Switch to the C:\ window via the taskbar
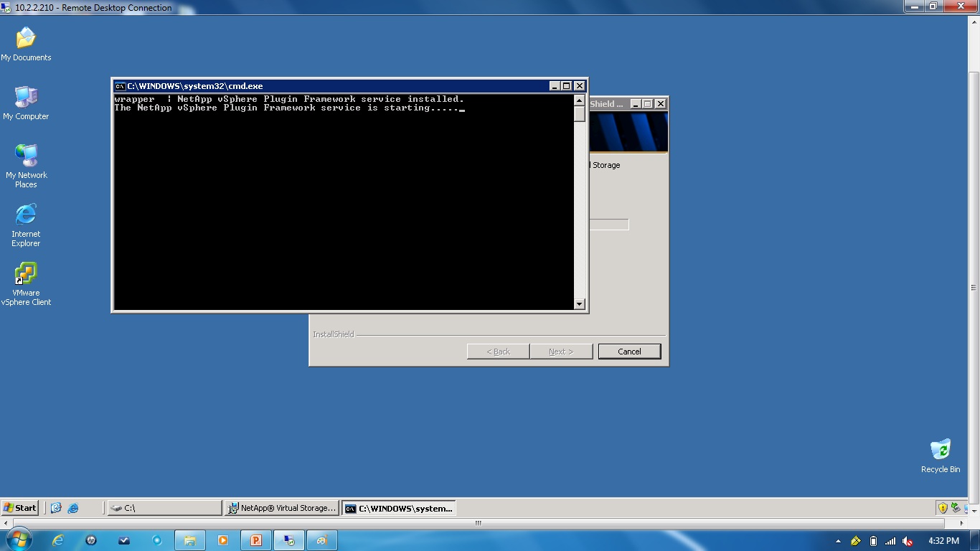The image size is (980, 551). (165, 508)
